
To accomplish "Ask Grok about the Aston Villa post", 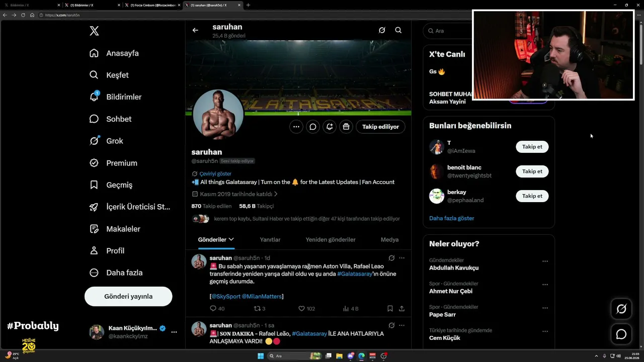I will 391,258.
